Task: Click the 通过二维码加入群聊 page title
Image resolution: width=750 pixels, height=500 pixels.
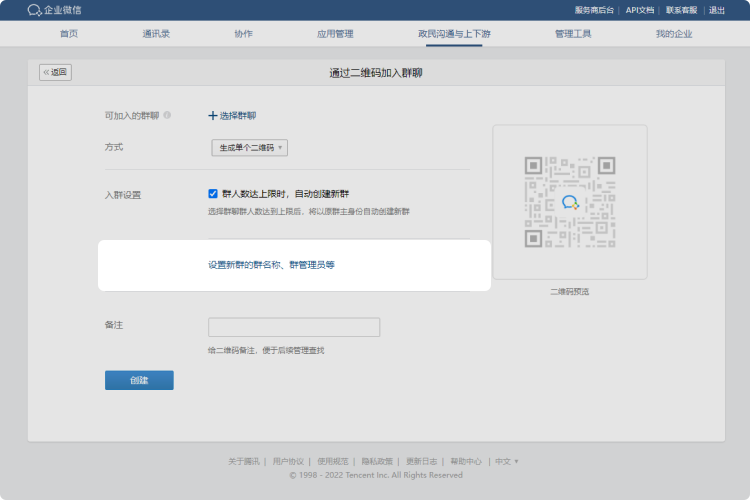Action: pos(376,73)
